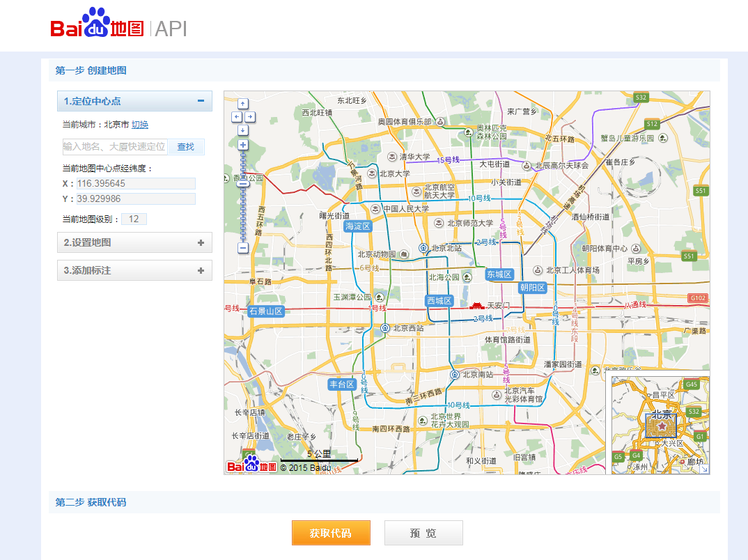Click the 切换 link to change city
The image size is (748, 560).
[x=140, y=125]
